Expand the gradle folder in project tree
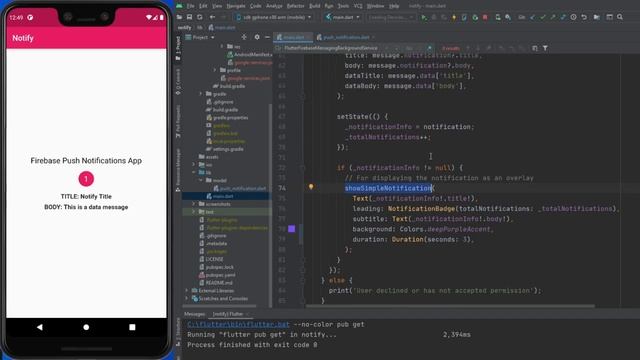 pyautogui.click(x=201, y=94)
